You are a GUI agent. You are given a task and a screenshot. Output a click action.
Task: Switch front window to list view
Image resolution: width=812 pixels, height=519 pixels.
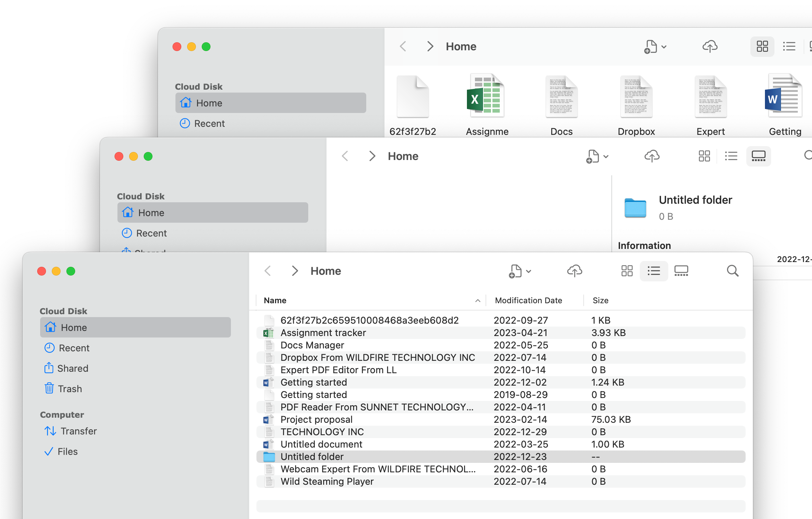(654, 271)
